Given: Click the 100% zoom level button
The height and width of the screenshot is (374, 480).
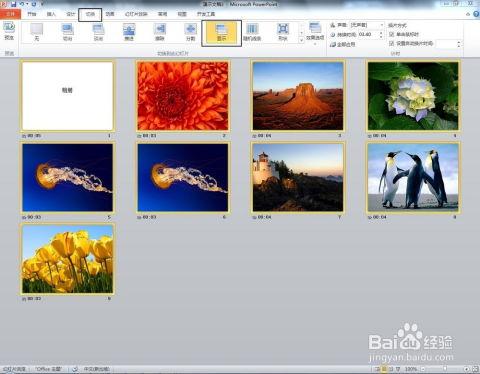Looking at the screenshot, I should [411, 369].
